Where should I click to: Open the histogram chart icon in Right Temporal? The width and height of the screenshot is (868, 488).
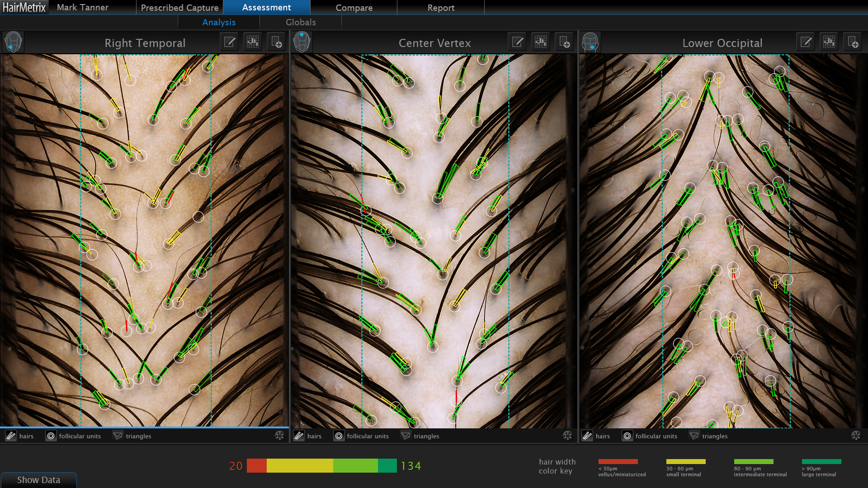click(253, 42)
